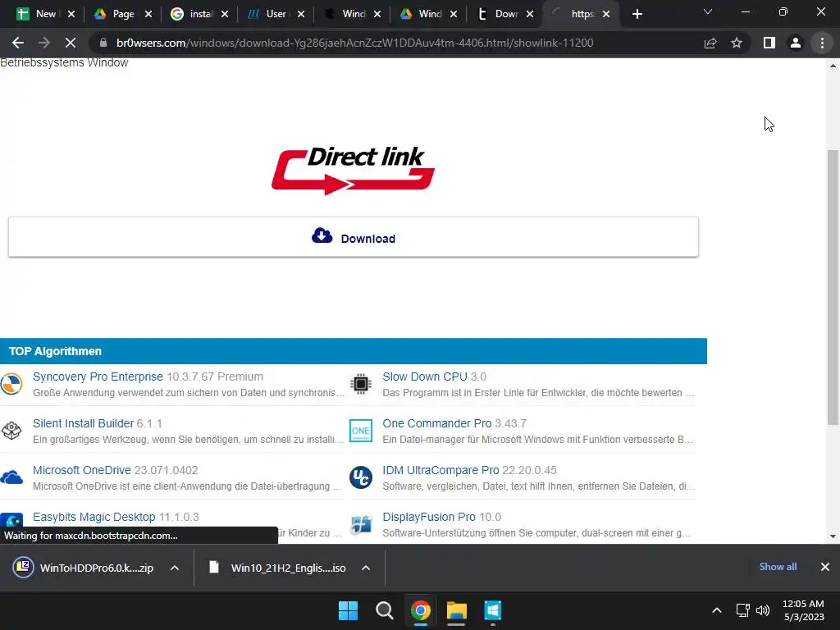
Task: Stop page loading with the X button
Action: tap(71, 43)
